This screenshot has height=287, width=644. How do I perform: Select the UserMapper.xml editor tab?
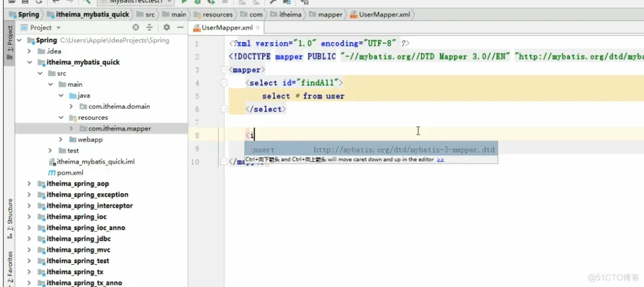227,28
